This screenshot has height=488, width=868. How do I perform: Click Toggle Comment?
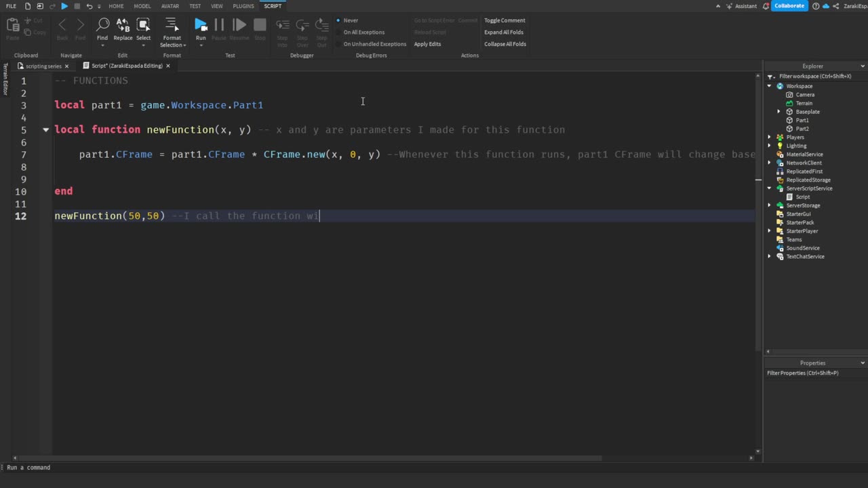point(505,20)
